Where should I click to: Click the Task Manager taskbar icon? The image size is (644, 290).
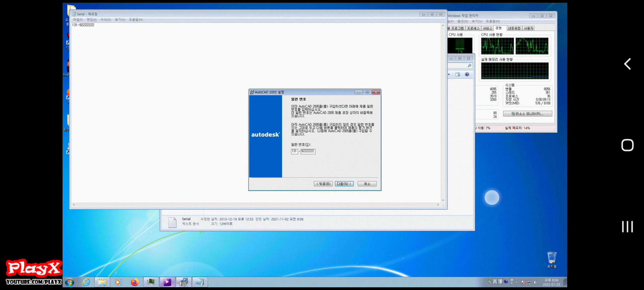pos(151,282)
